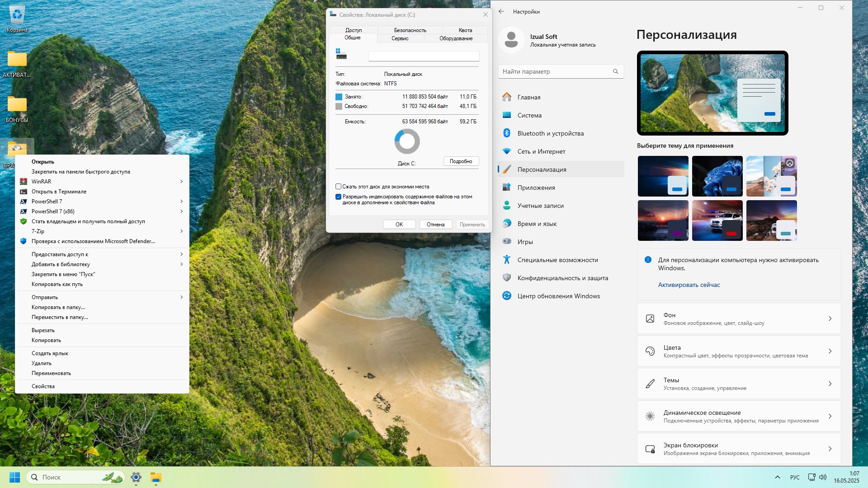Click the Учетные записи person icon
This screenshot has height=488, width=868.
click(507, 206)
